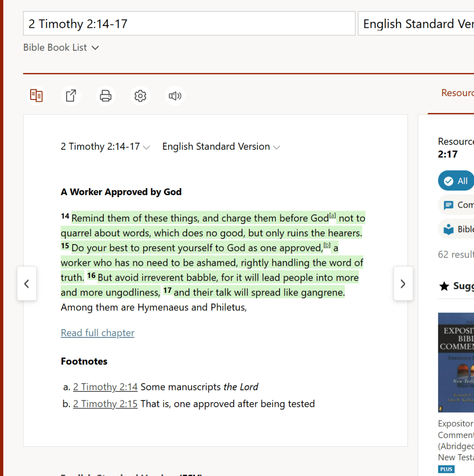Click footnote [a] marker after God
Viewport: 474px width, 476px height.
pos(332,216)
